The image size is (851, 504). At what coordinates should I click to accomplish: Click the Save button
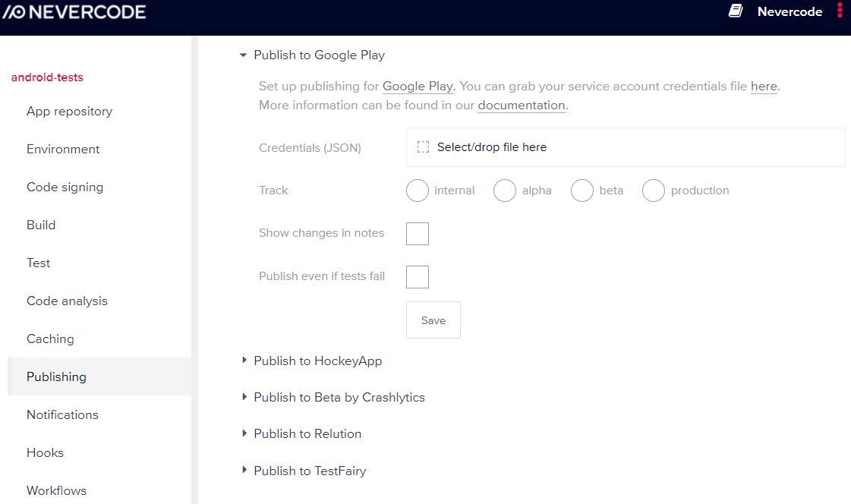[x=433, y=320]
